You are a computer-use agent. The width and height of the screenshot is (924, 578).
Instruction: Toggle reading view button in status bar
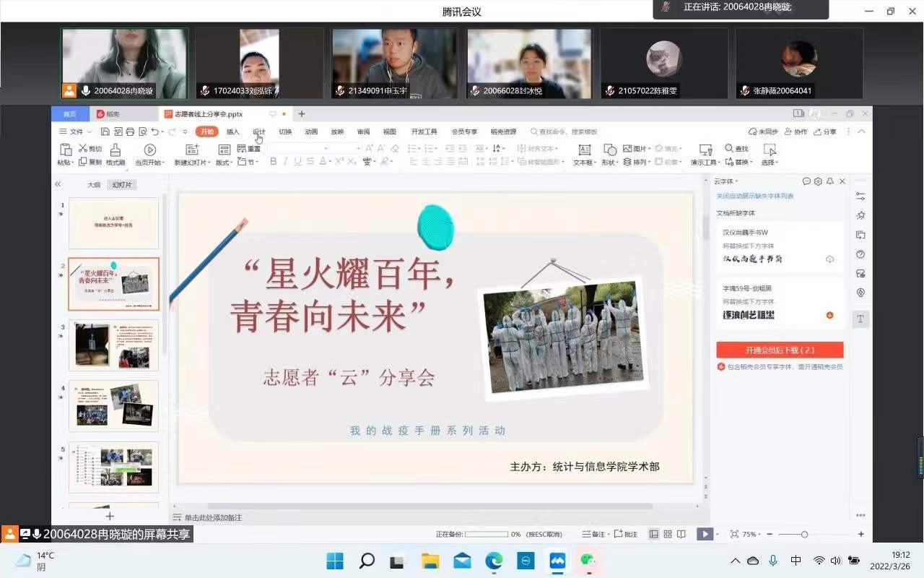pyautogui.click(x=681, y=534)
